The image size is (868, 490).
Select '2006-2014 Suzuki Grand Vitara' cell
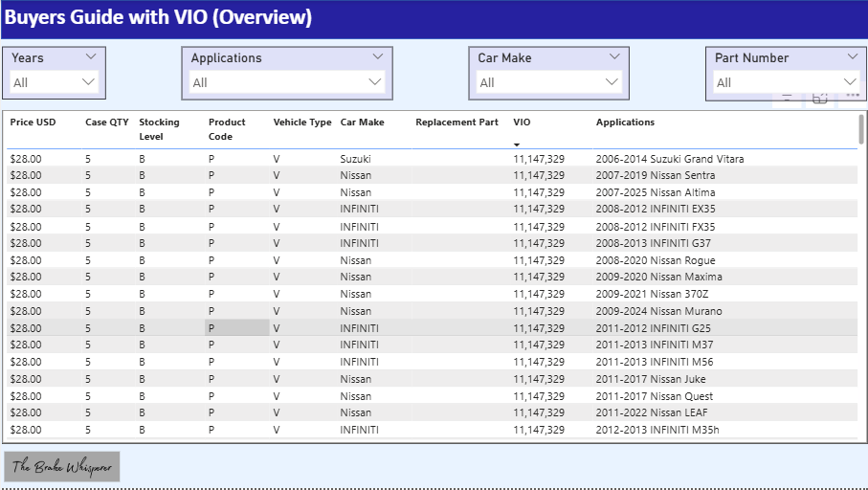[670, 159]
